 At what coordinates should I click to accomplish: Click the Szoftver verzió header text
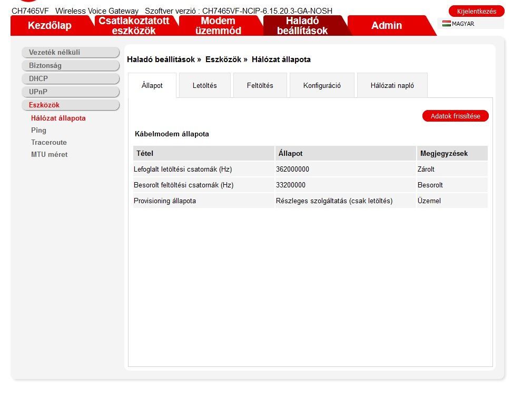tap(239, 11)
